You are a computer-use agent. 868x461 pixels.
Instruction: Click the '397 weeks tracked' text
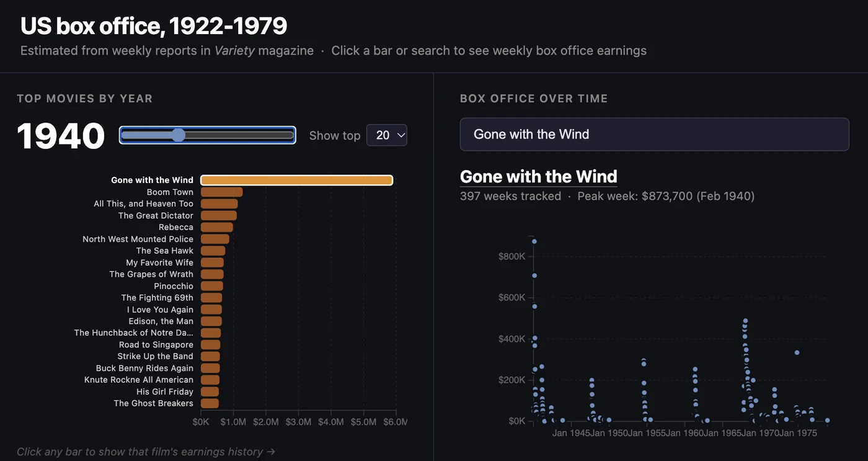coord(510,196)
